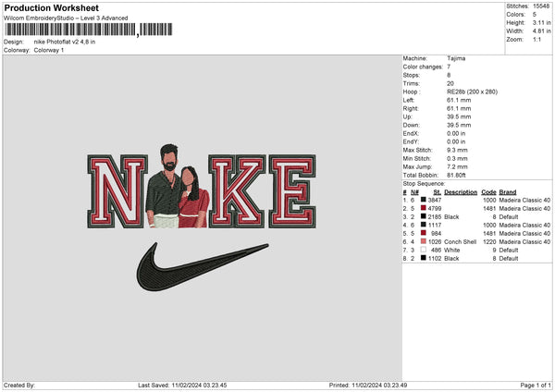Click the 39.5 mm value beside Down
555x392 pixels.
pos(459,125)
